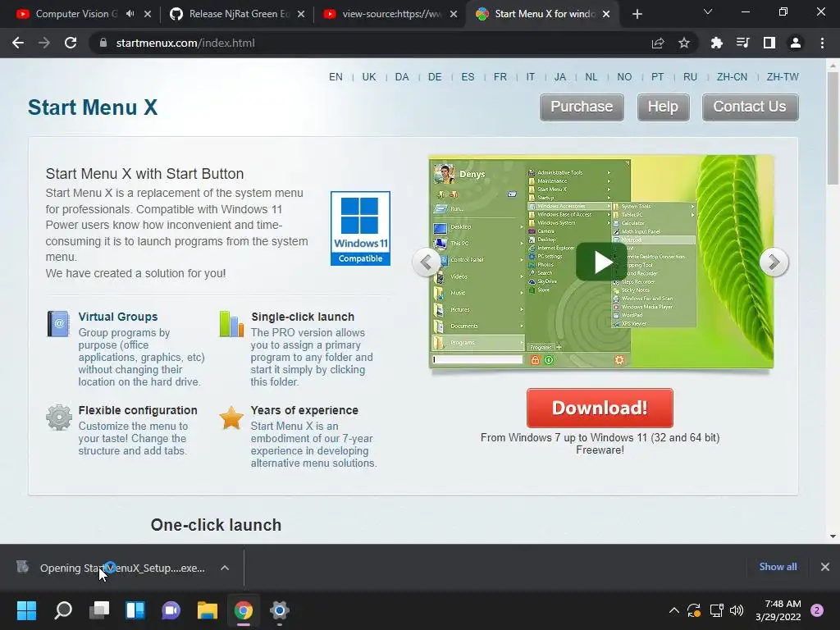Screen dimensions: 840x630
Task: Click the address bar URL
Action: tap(185, 43)
